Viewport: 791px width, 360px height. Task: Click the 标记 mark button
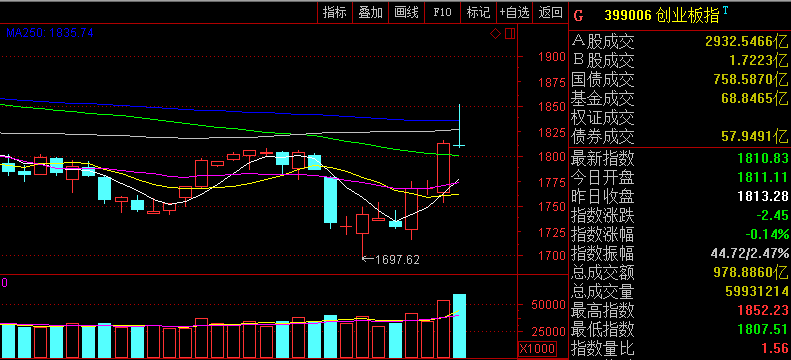tap(479, 13)
